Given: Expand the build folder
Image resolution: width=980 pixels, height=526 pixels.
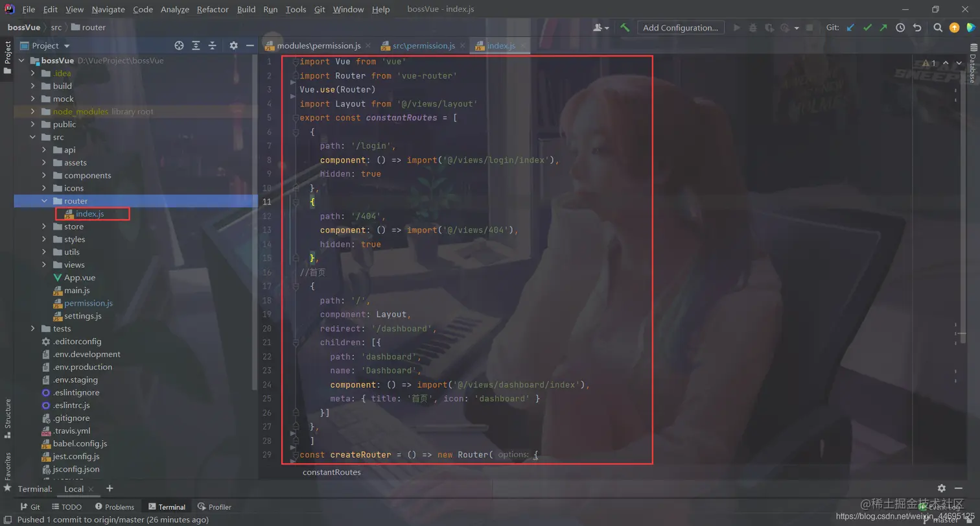Looking at the screenshot, I should click(x=33, y=86).
